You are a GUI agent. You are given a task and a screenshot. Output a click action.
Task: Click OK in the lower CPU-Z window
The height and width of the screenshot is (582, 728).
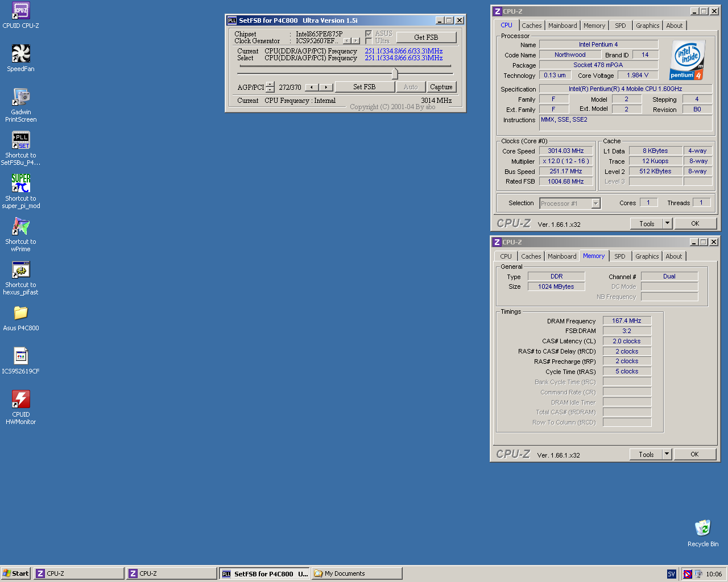(694, 454)
